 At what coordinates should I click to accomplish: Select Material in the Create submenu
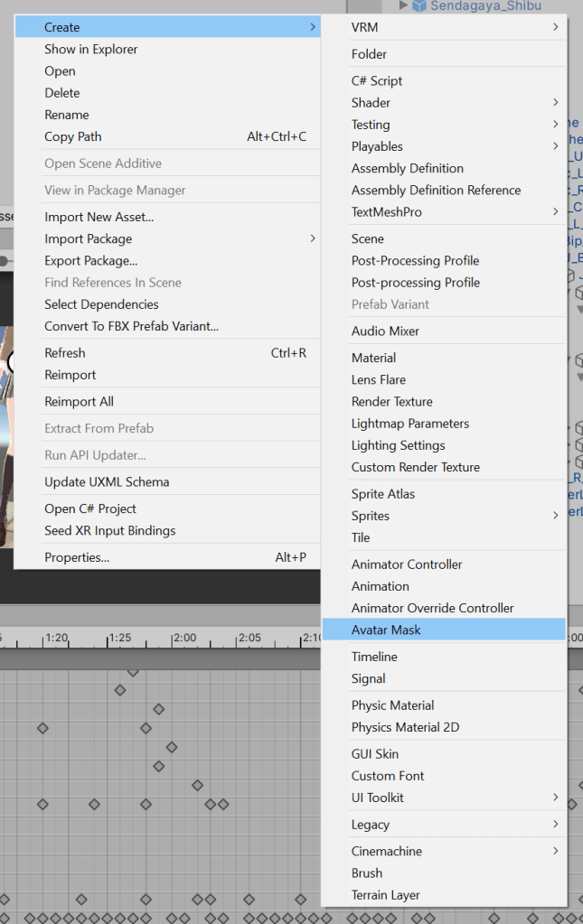point(373,358)
